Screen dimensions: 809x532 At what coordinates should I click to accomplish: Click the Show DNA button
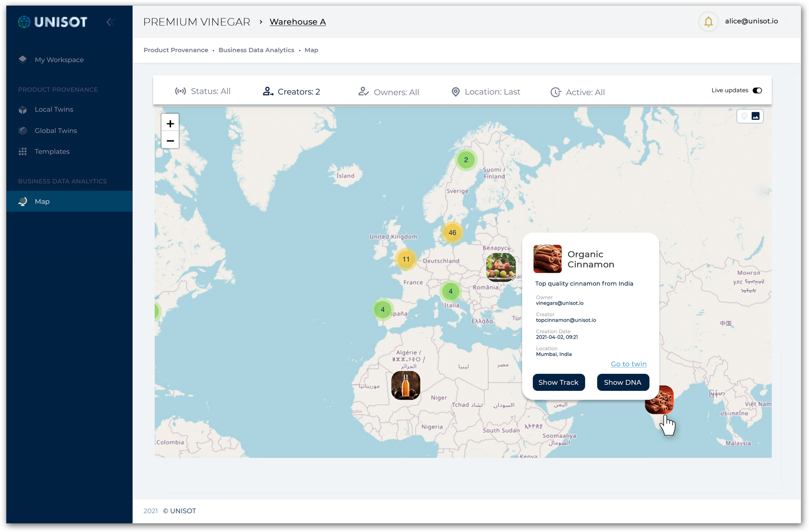623,382
